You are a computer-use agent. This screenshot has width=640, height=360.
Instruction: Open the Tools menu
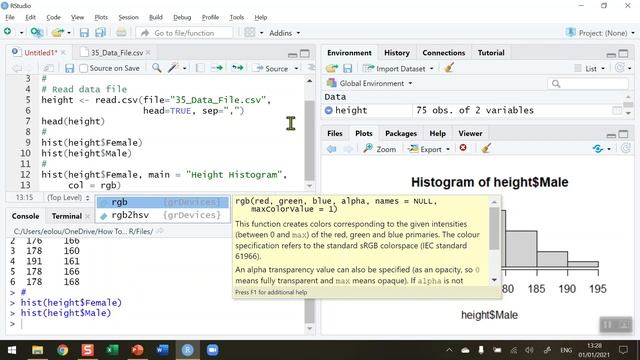coord(236,17)
